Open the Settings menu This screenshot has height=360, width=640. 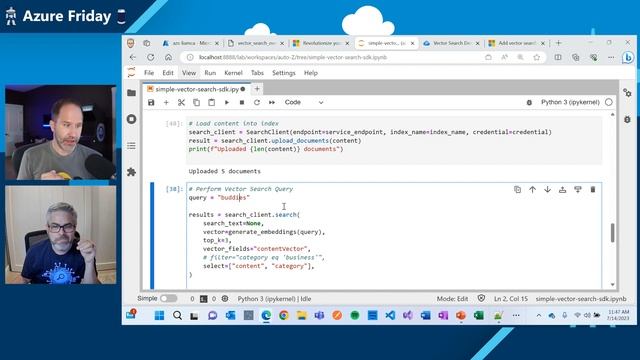[284, 73]
